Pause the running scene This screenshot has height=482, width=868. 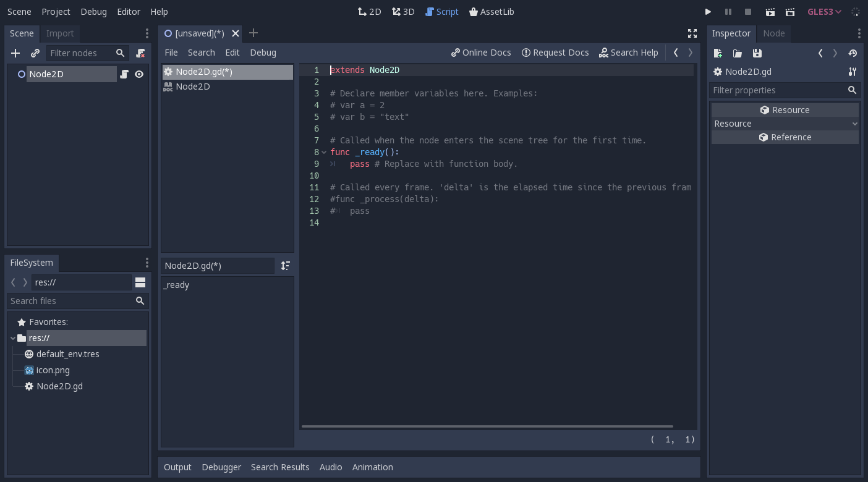728,12
